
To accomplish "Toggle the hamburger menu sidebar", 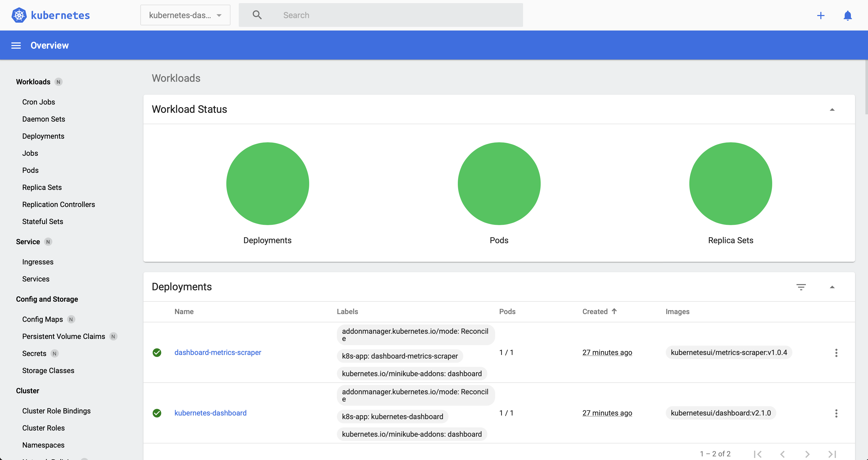I will tap(16, 46).
